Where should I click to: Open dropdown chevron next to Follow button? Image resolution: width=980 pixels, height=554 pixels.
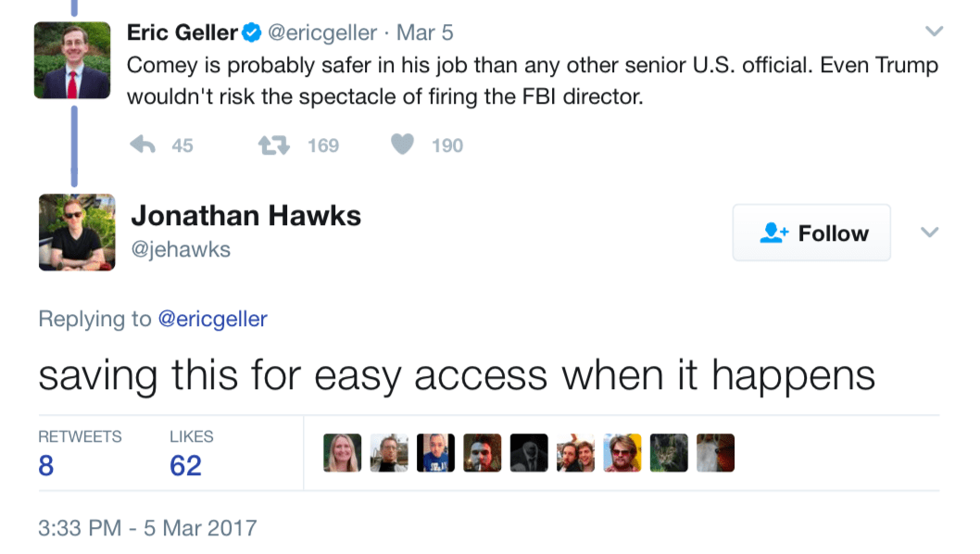(x=930, y=232)
